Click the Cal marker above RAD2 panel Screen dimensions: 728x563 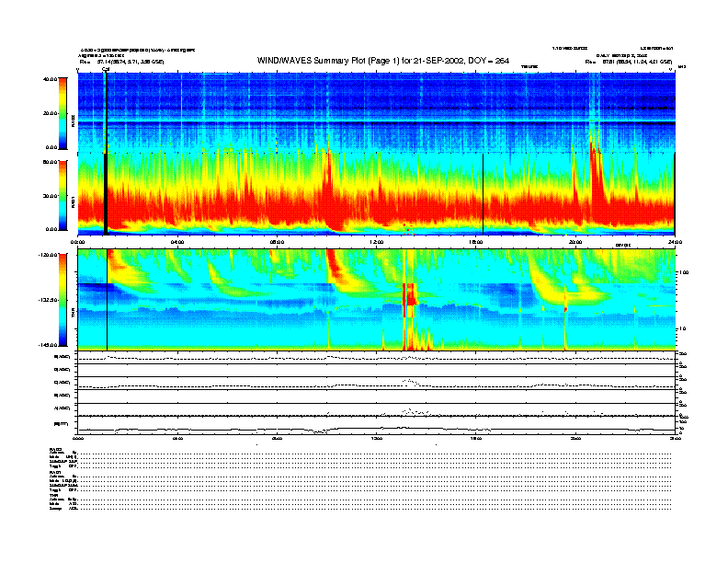(106, 69)
